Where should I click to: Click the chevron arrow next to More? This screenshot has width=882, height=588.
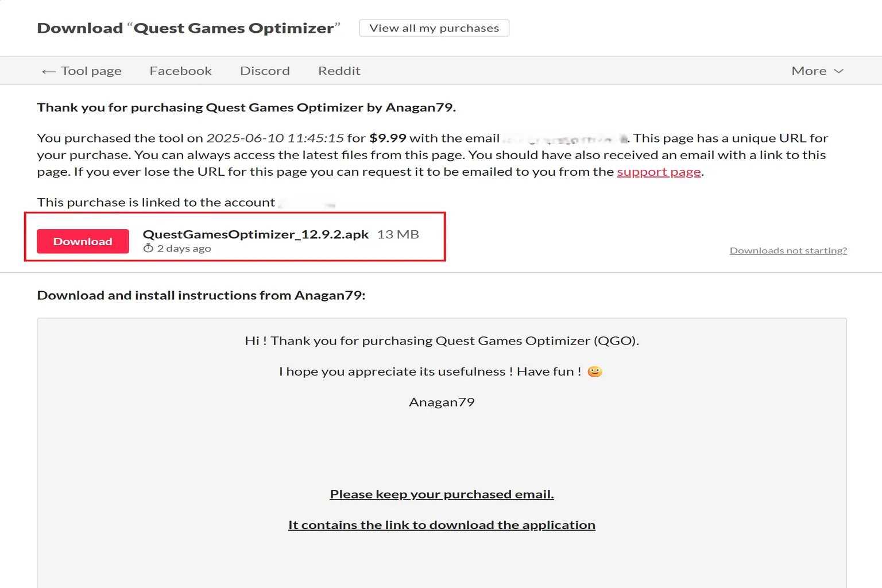838,71
